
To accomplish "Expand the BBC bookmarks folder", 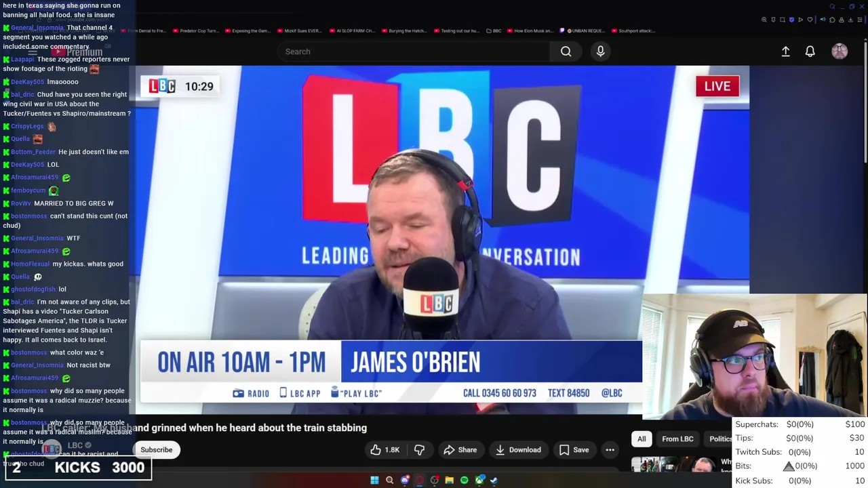I will tap(494, 30).
